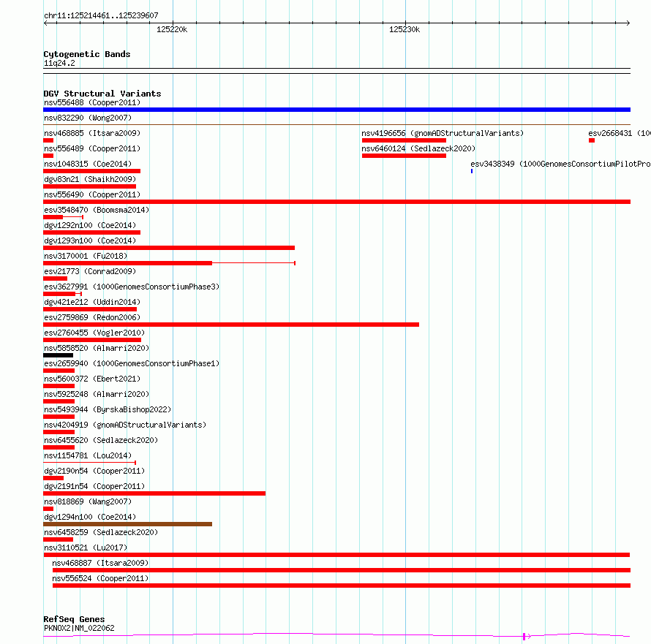651x644 pixels.
Task: Click dgv1293n100 (Coe2014) label
Action: pyautogui.click(x=90, y=240)
